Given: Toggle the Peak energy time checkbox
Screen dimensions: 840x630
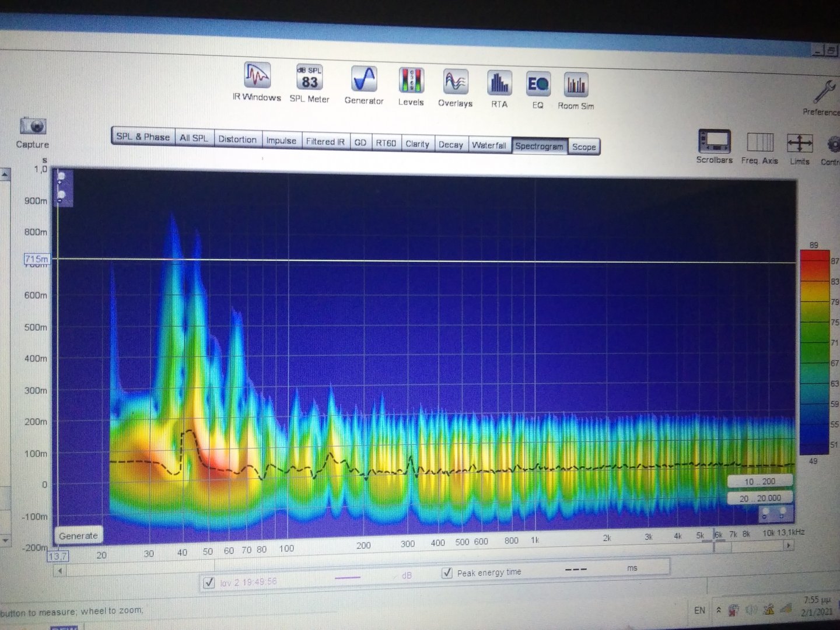Looking at the screenshot, I should pos(447,573).
